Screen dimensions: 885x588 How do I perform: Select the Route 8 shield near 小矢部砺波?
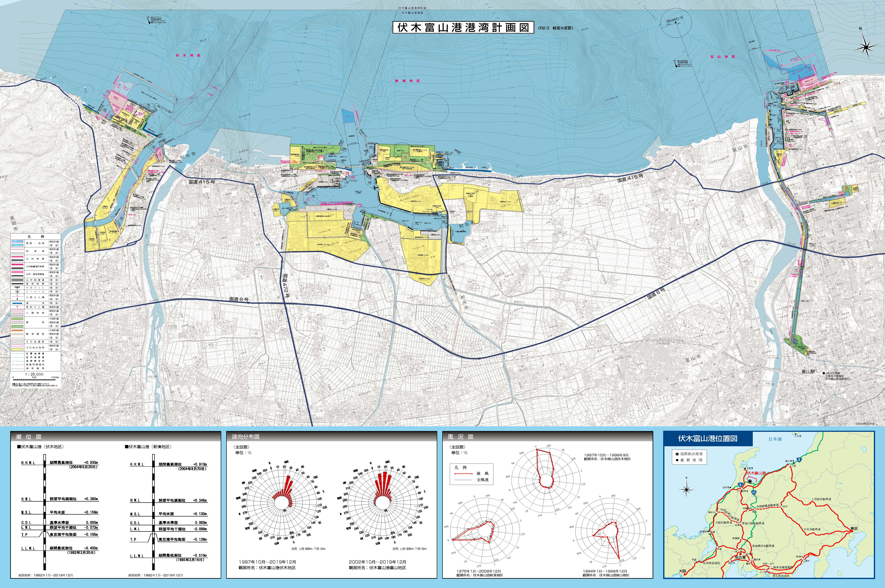tap(741, 485)
